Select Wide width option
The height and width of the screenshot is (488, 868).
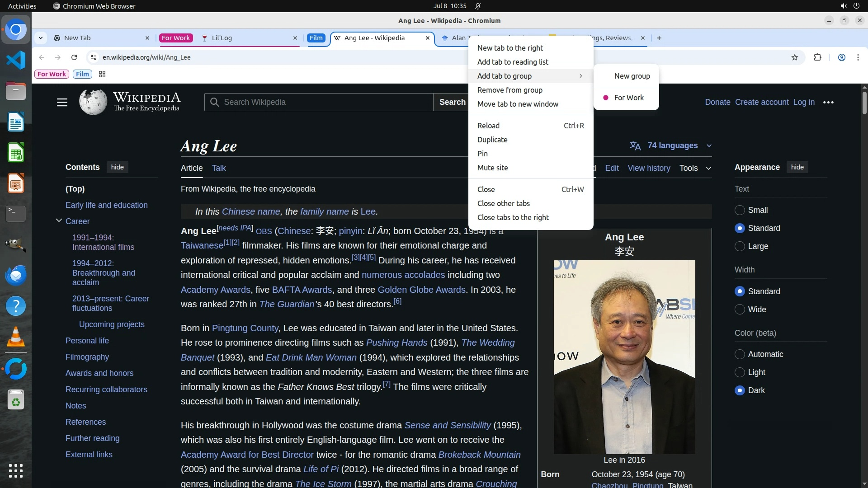click(740, 310)
